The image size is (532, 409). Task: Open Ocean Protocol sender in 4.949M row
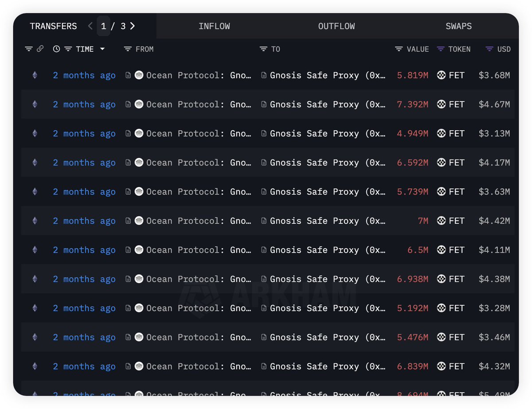[199, 133]
